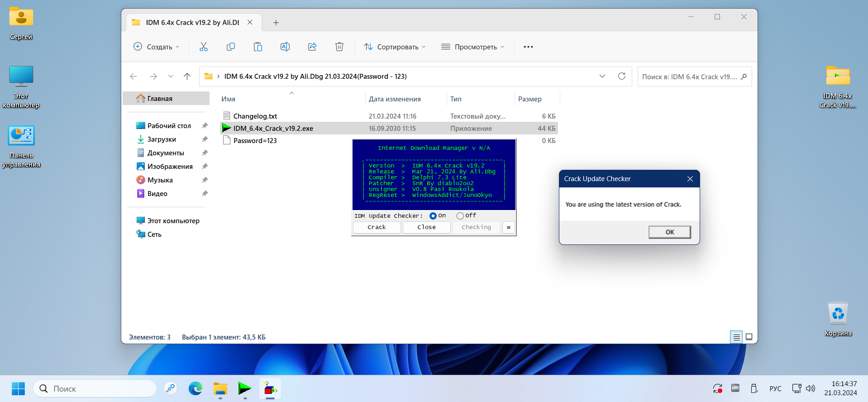
Task: Click the Crack button
Action: [x=377, y=227]
